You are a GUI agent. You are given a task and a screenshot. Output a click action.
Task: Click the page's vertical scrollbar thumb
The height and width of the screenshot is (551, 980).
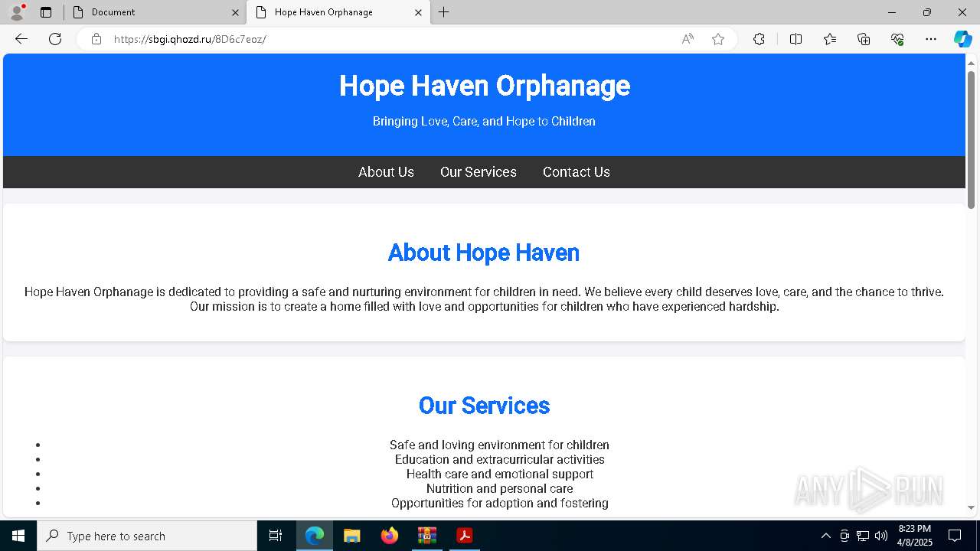(x=971, y=139)
